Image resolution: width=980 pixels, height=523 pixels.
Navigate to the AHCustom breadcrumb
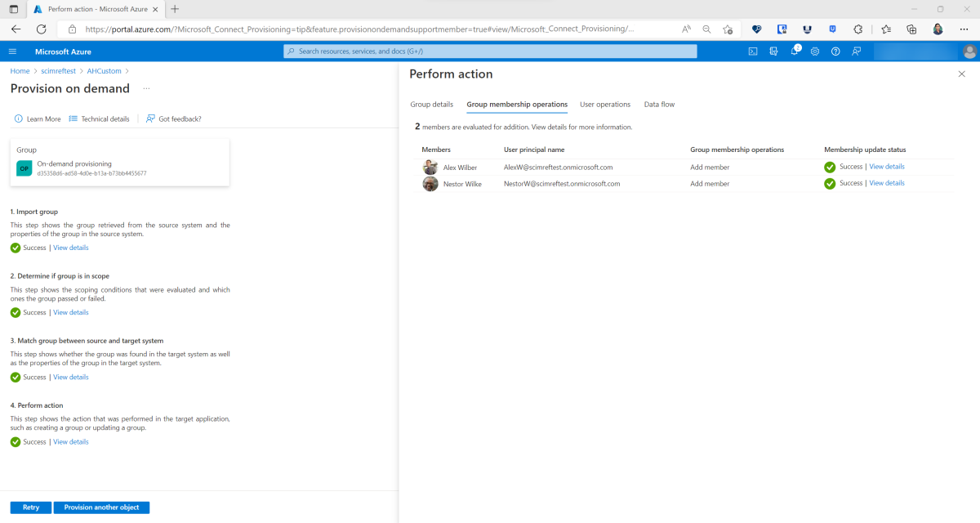pyautogui.click(x=104, y=71)
